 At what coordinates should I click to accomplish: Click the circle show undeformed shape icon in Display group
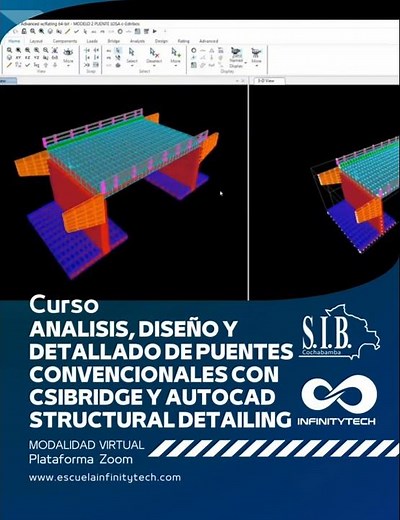point(193,50)
